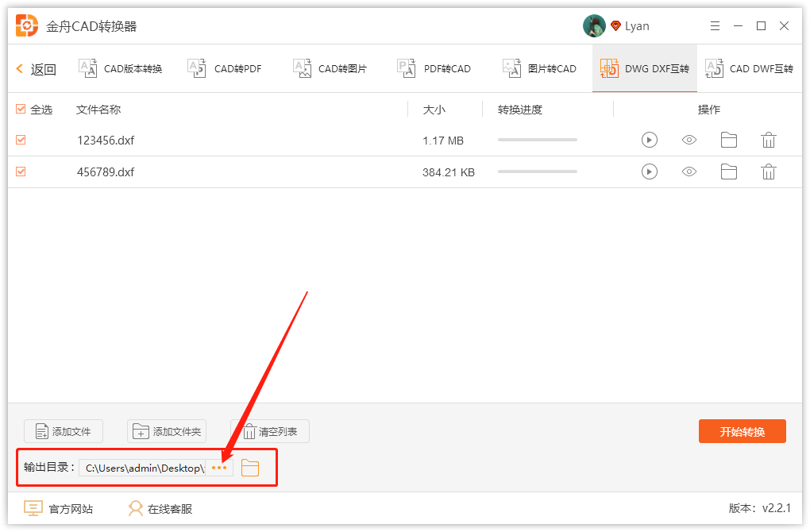
Task: Click the progress bar of 123456.dxf
Action: (x=537, y=140)
